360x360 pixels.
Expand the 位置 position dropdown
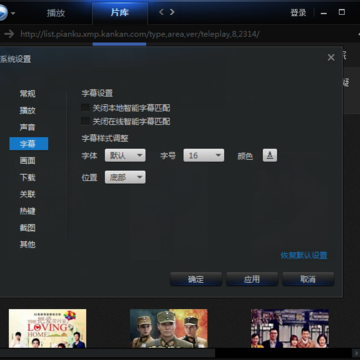coord(125,177)
